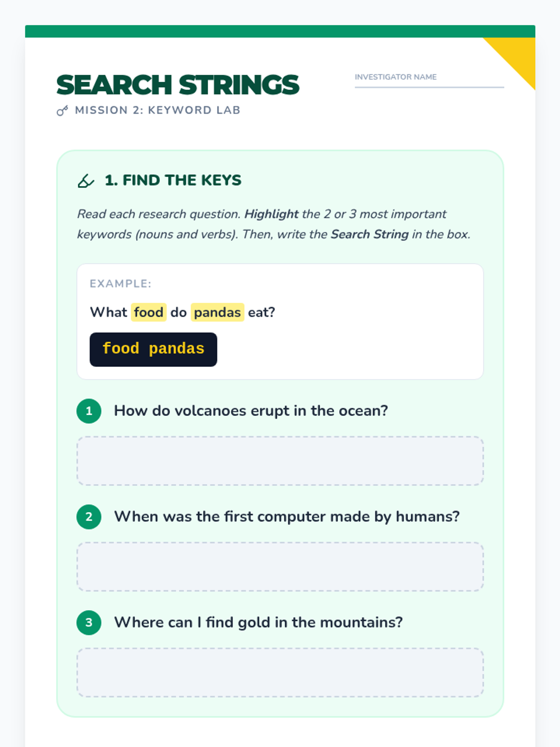Click the SEARCH STRINGS title
560x747 pixels.
(177, 85)
